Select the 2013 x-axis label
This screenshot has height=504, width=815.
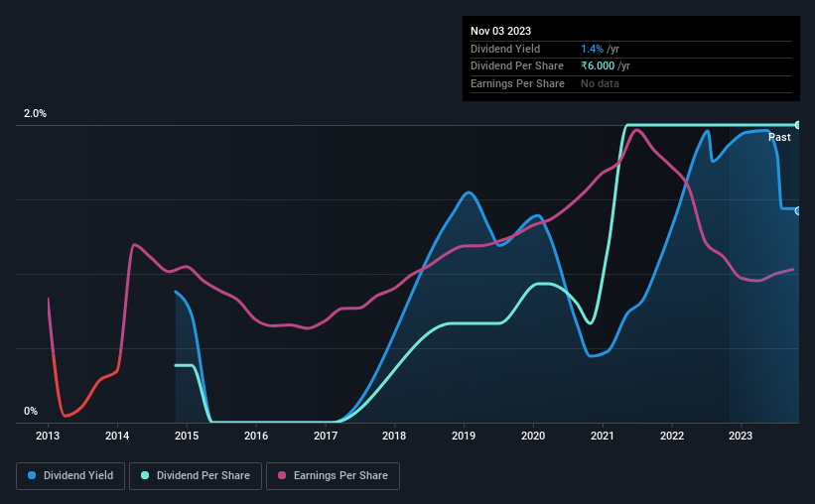pyautogui.click(x=48, y=436)
